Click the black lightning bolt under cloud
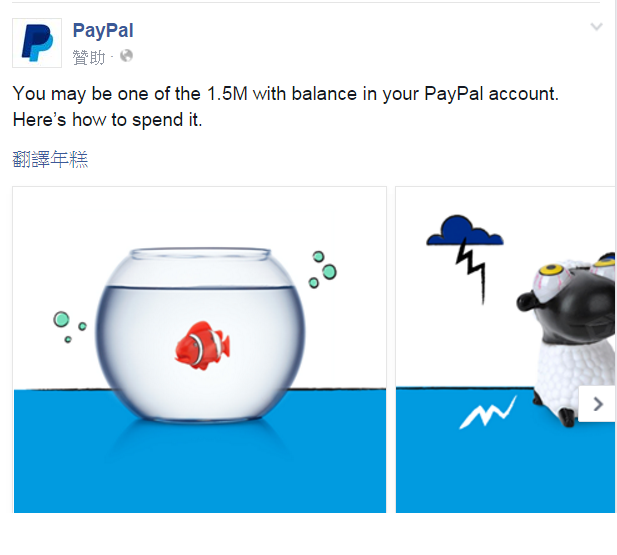 pyautogui.click(x=471, y=272)
